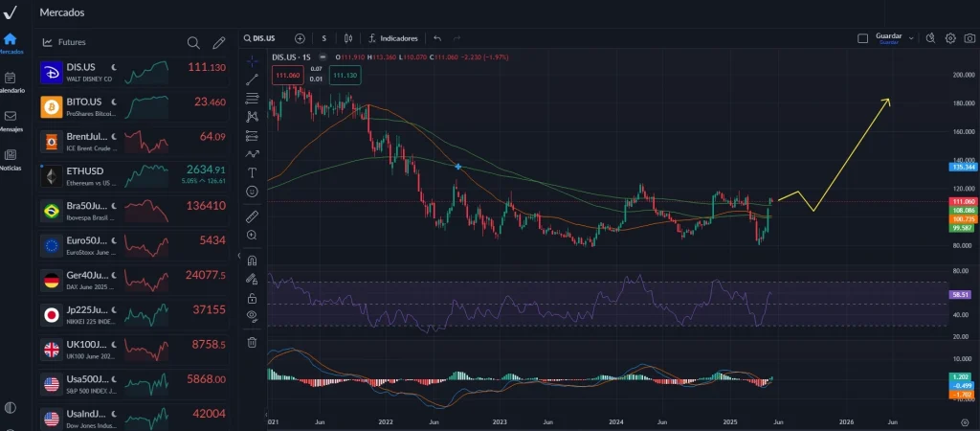Image resolution: width=980 pixels, height=431 pixels.
Task: Collapse the watchlist panel side arrow
Action: [x=238, y=256]
